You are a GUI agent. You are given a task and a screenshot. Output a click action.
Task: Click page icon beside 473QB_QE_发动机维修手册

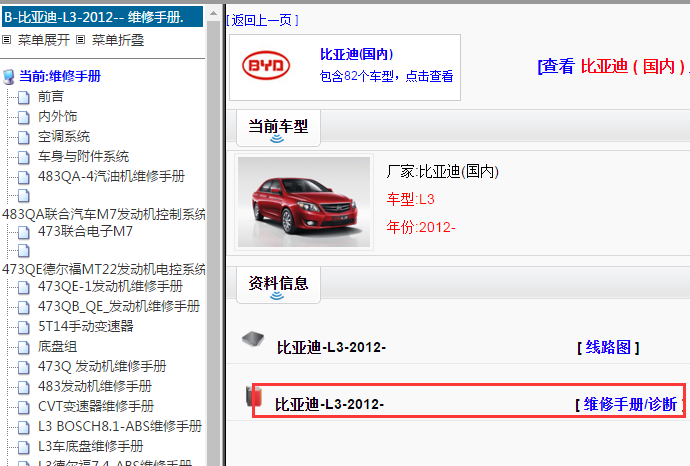[24, 307]
